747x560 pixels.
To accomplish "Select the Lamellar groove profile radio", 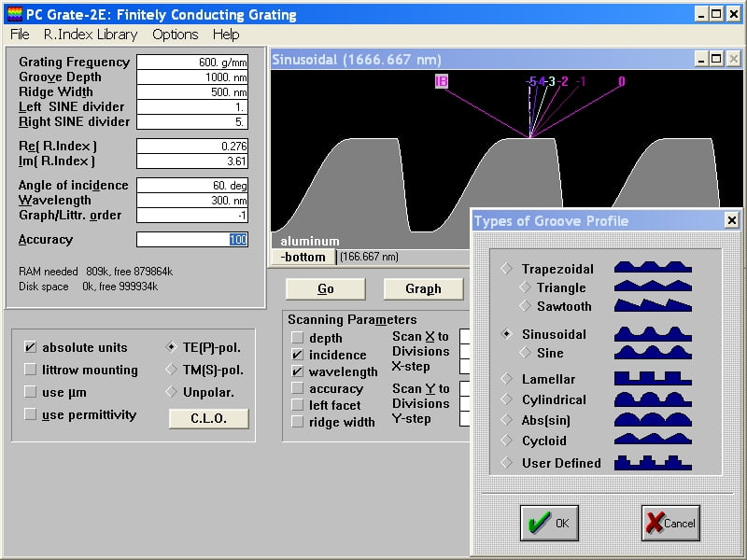I will [x=506, y=379].
